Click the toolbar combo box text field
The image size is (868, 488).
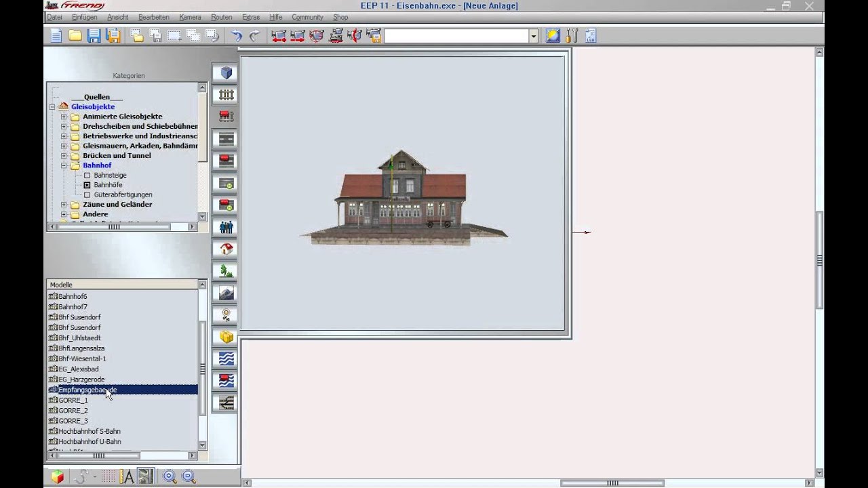(x=456, y=36)
